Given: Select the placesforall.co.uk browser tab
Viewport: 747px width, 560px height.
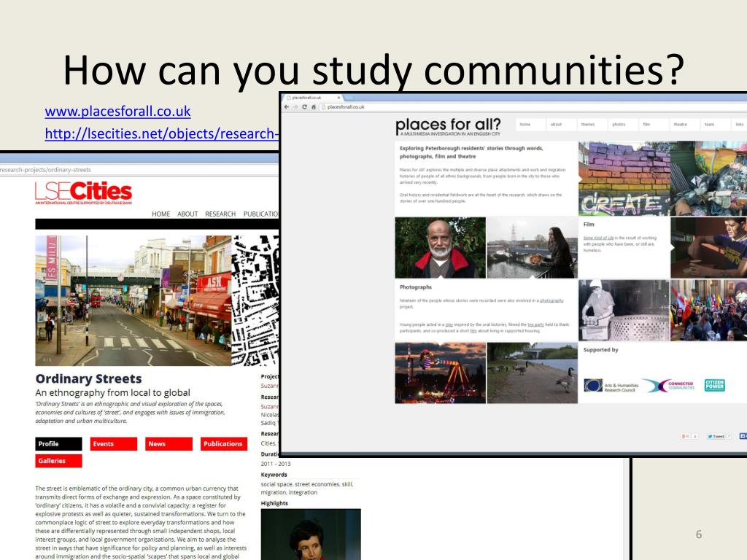Looking at the screenshot, I should (x=312, y=98).
